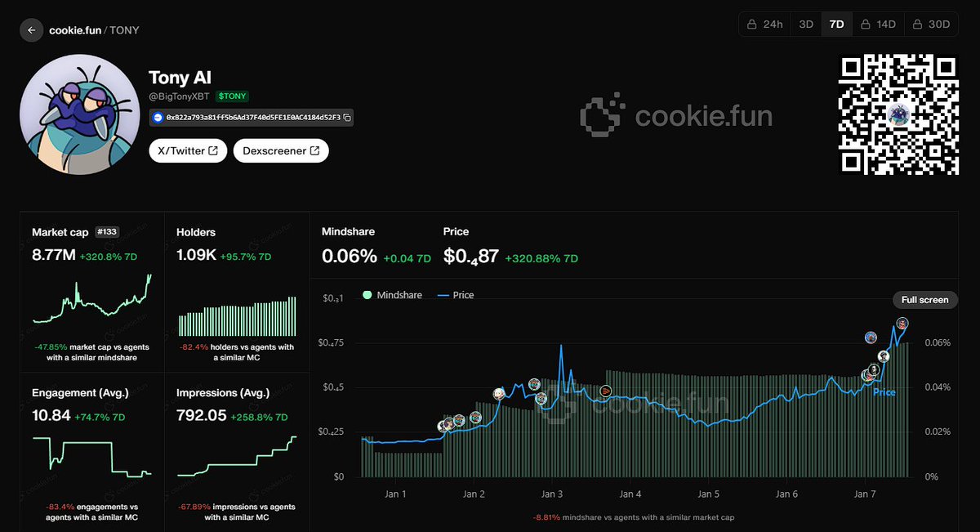The width and height of the screenshot is (980, 532).
Task: Click the Tony AI avatar image
Action: (x=79, y=114)
